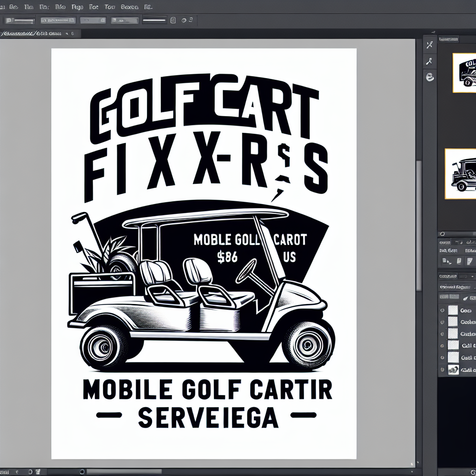This screenshot has height=476, width=476.
Task: Toggle visibility of the second layer
Action: point(443,322)
